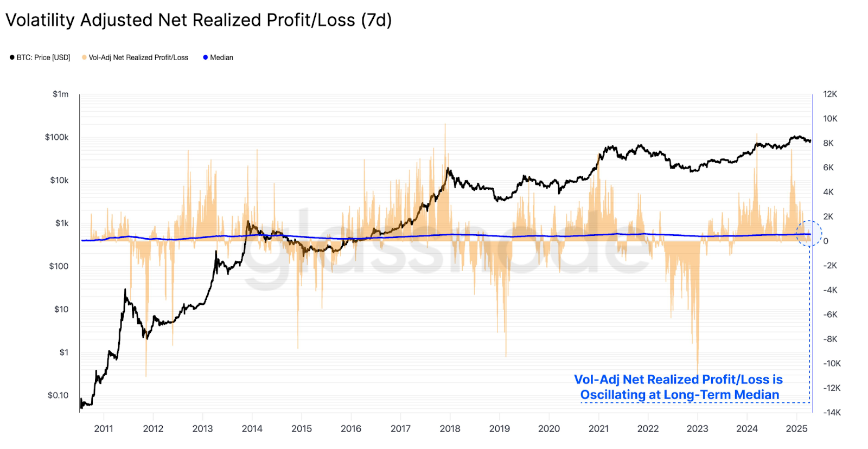Click the $1m left axis label
Screen dimensions: 868x449
[61, 94]
